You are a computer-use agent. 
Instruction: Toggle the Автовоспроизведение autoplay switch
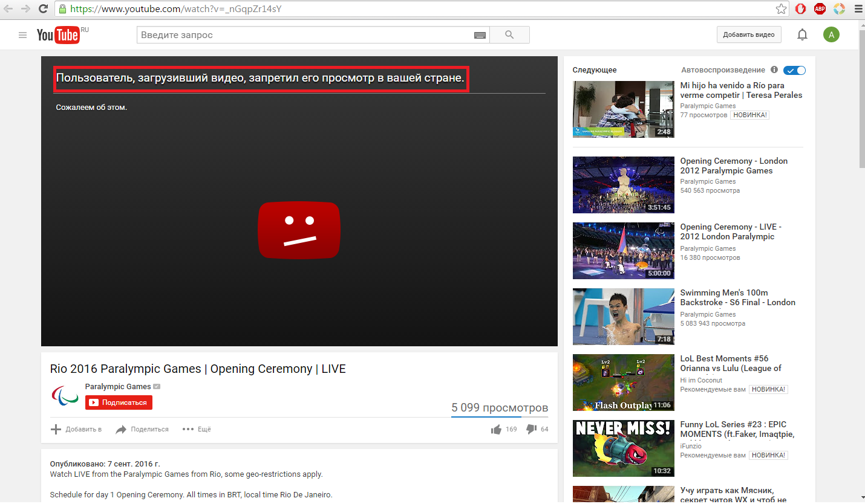(x=794, y=70)
